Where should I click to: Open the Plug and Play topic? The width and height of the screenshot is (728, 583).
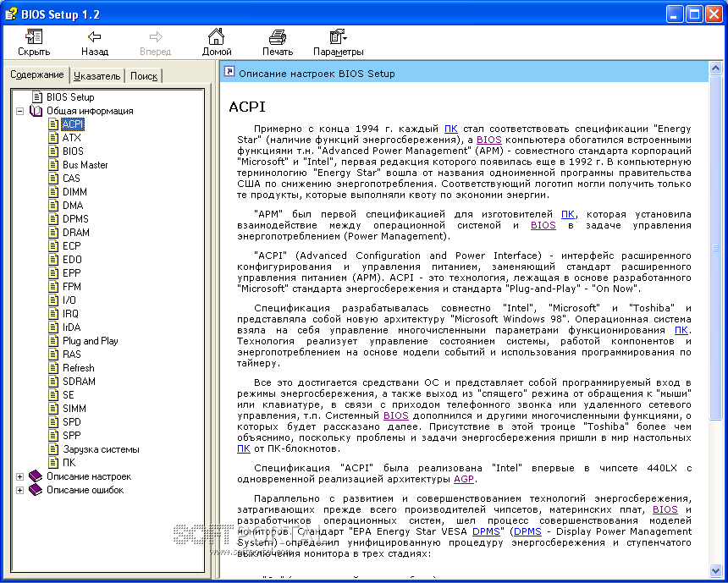(90, 341)
